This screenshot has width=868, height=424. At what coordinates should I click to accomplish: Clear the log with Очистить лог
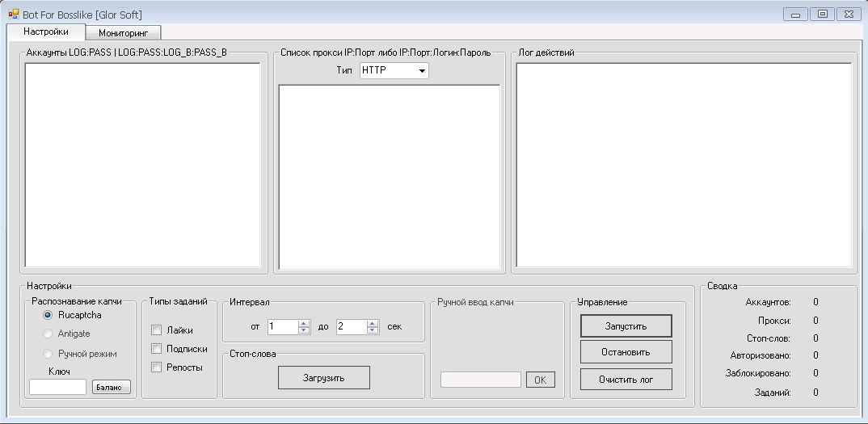[x=626, y=379]
